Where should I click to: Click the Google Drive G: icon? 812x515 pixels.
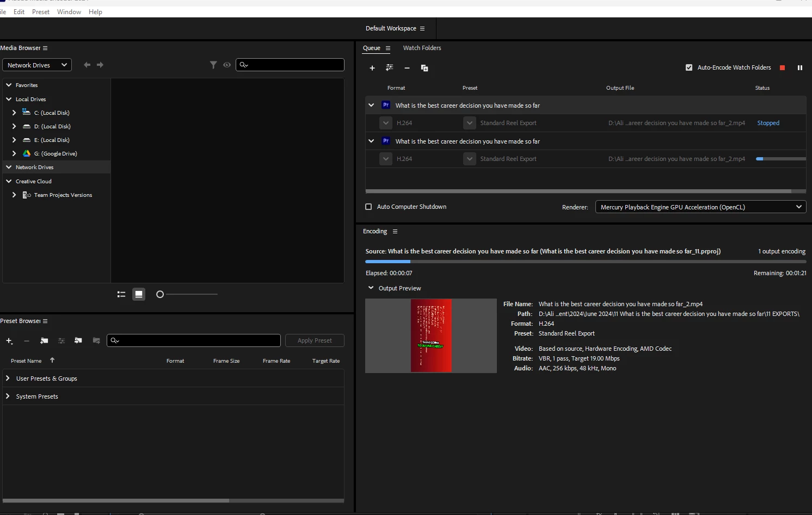pyautogui.click(x=26, y=153)
